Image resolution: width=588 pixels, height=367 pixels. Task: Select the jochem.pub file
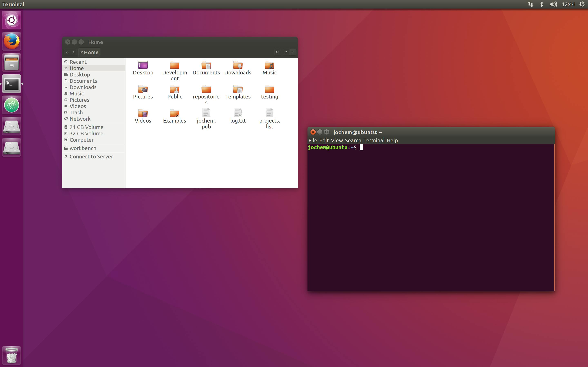click(x=206, y=113)
